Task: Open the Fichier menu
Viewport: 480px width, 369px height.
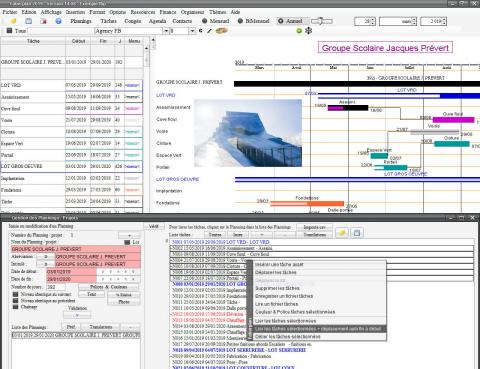Action: point(10,12)
